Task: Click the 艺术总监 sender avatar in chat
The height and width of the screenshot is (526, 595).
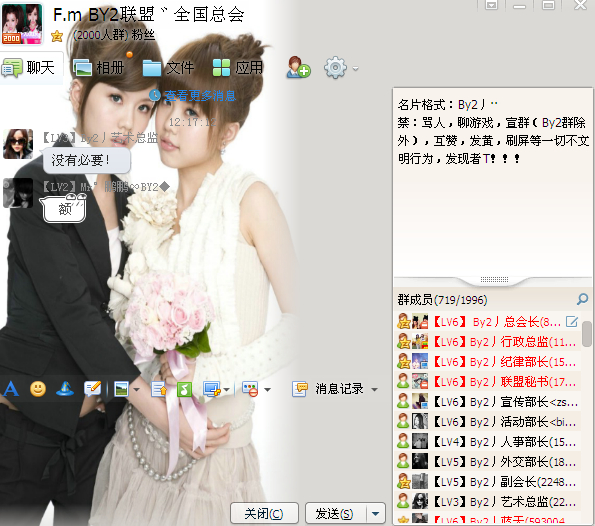Action: (18, 144)
